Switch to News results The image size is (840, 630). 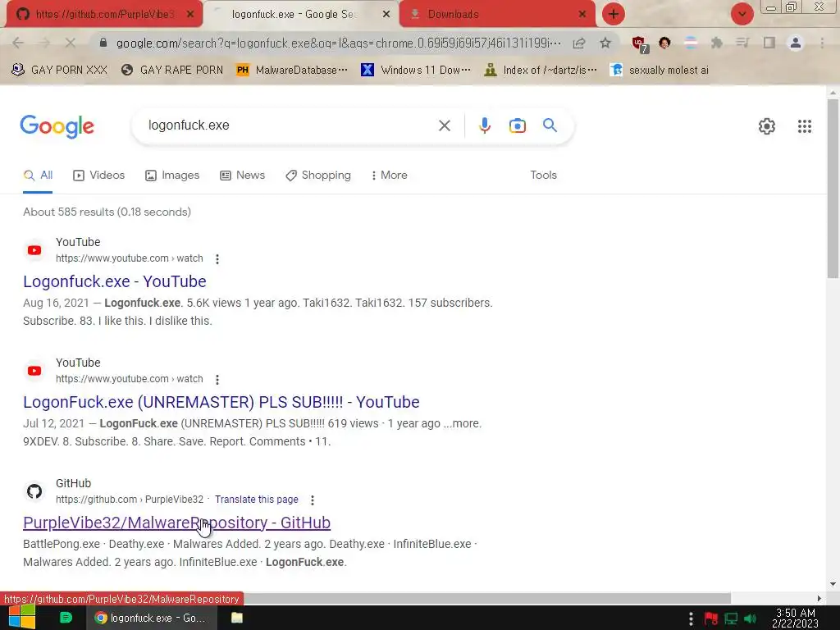(242, 176)
